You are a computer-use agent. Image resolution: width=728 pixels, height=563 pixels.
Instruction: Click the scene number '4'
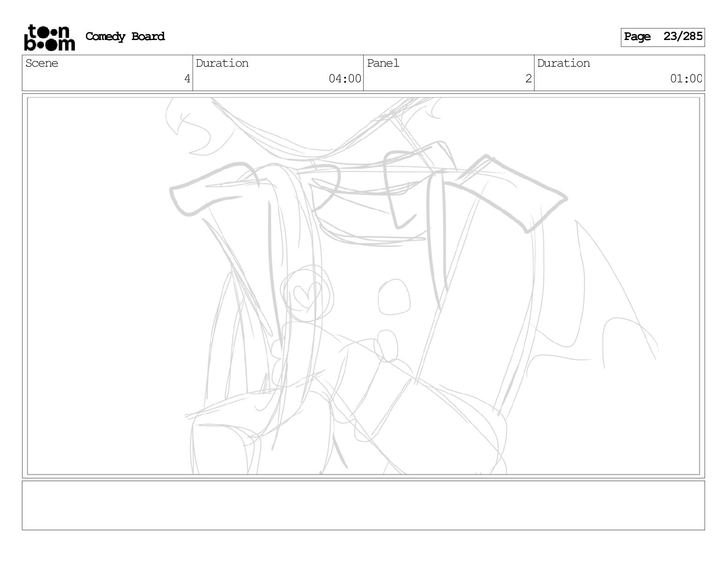click(187, 79)
